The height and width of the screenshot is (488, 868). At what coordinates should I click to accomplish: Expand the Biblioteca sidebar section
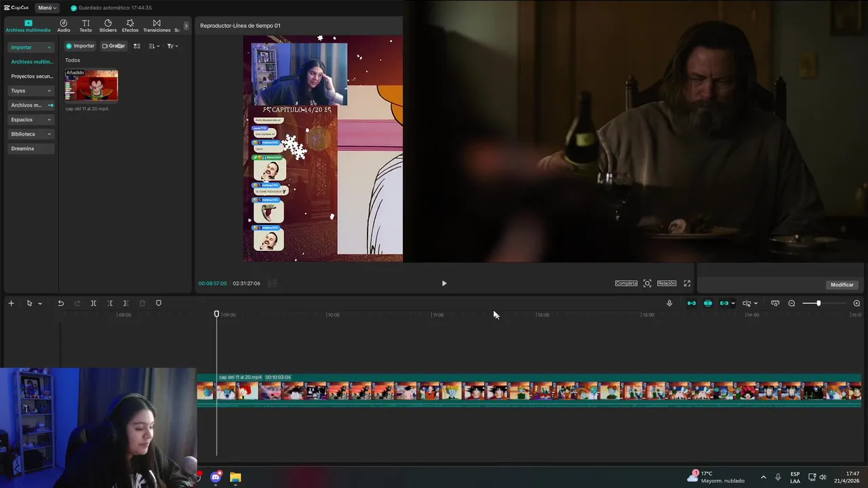point(31,134)
